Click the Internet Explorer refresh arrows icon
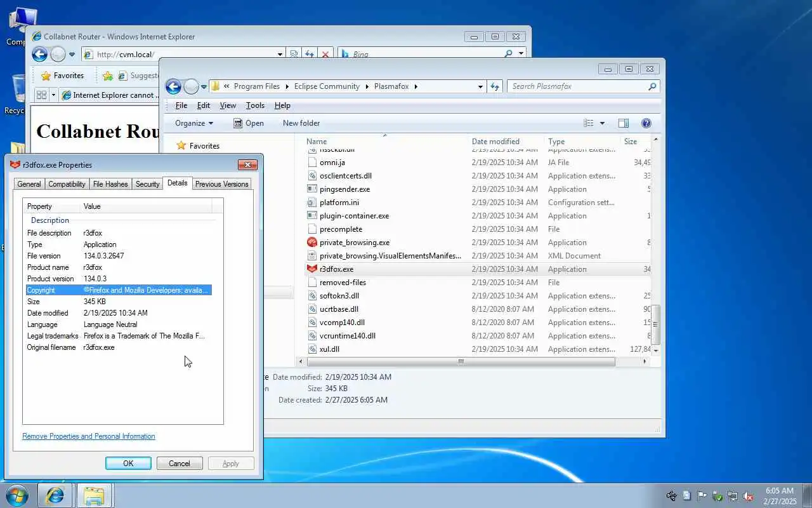The height and width of the screenshot is (508, 812). click(x=310, y=55)
